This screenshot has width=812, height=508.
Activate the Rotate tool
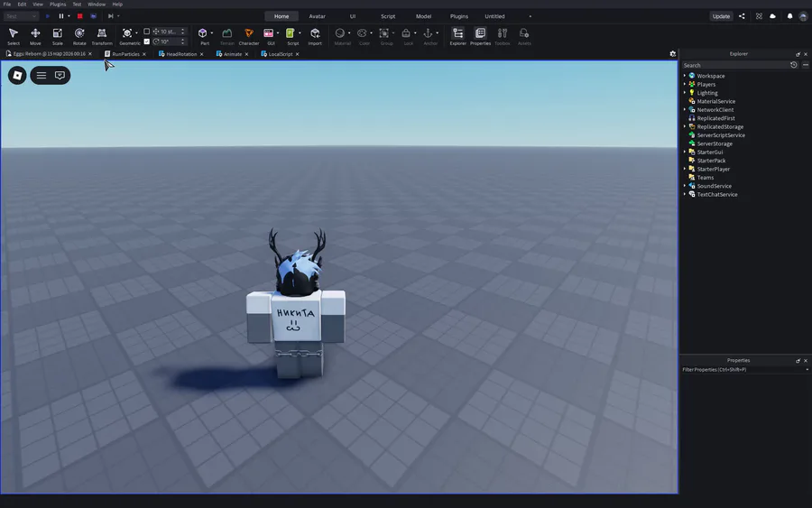[x=79, y=36]
